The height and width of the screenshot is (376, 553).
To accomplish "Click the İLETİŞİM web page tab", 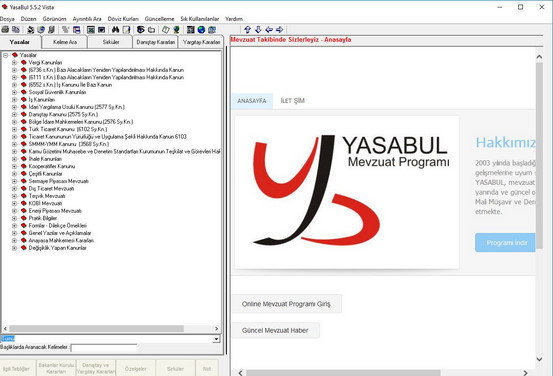I will [293, 101].
